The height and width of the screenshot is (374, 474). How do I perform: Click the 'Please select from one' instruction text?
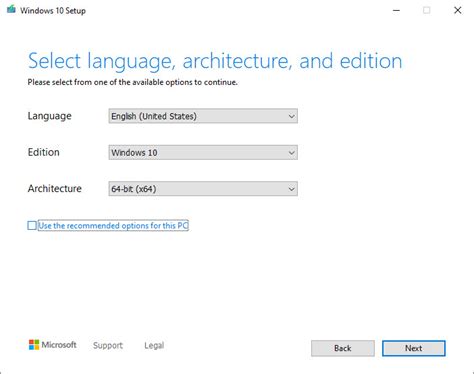pos(133,82)
